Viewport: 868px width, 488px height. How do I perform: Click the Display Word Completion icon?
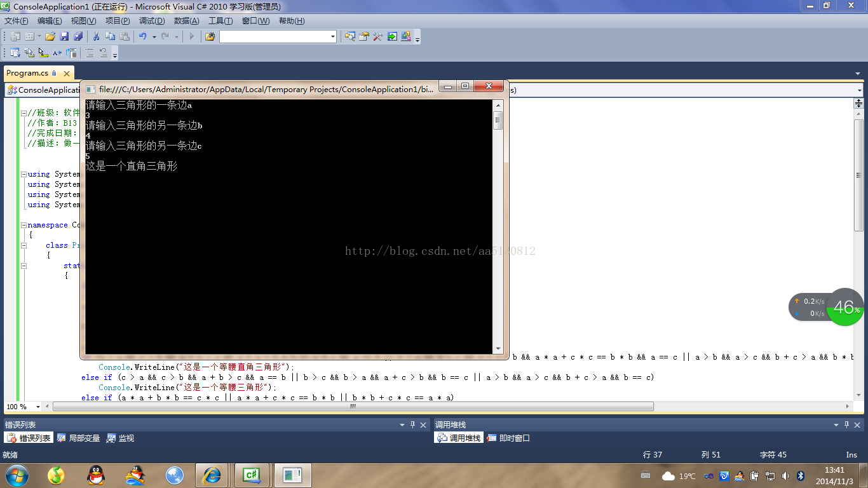tap(57, 53)
